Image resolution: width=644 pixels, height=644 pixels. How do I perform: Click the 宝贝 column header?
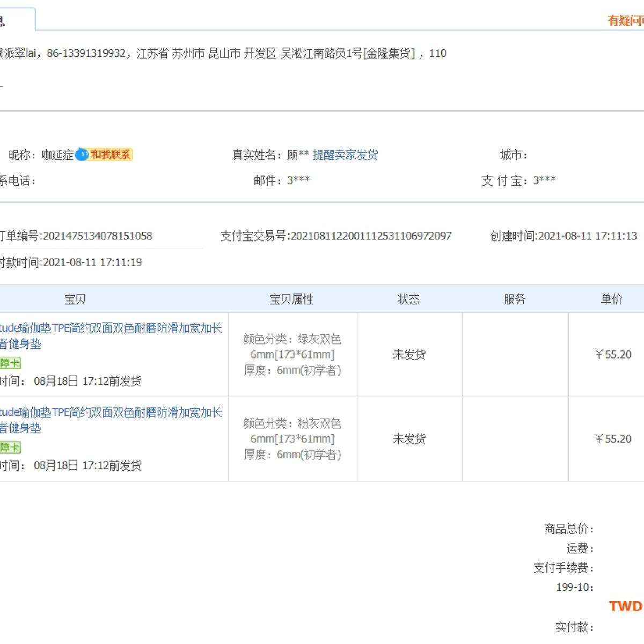[x=75, y=299]
